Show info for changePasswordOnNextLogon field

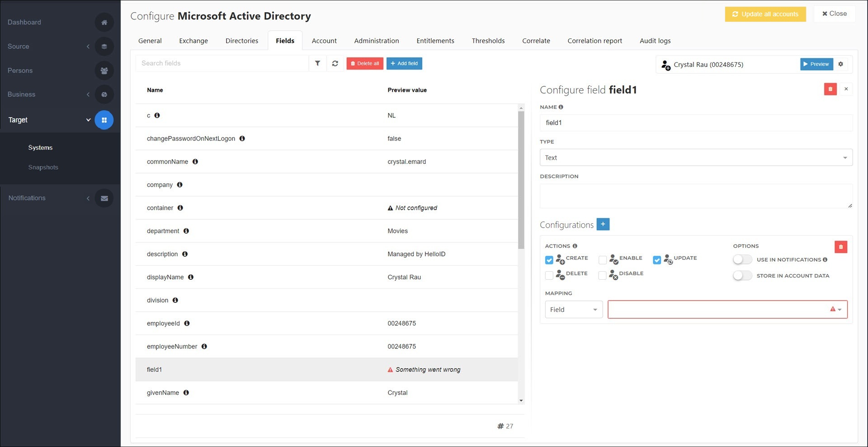click(242, 138)
